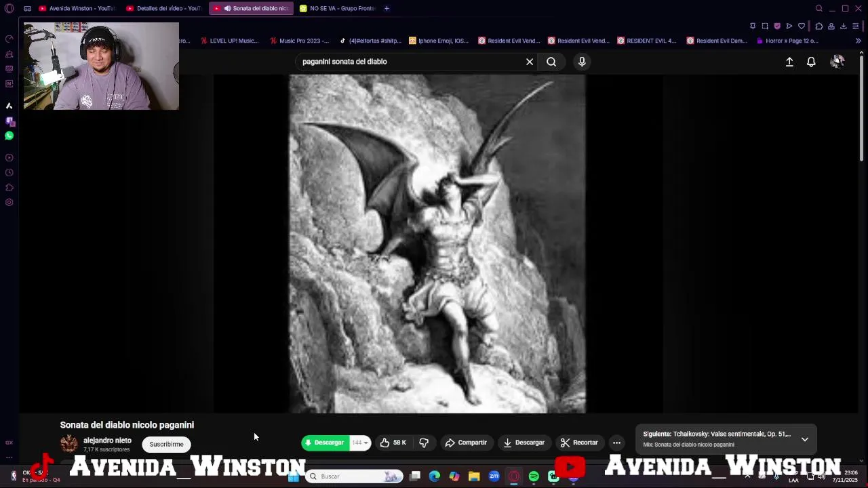This screenshot has width=868, height=488.
Task: Open the easy setup sliders icon
Action: 856,26
